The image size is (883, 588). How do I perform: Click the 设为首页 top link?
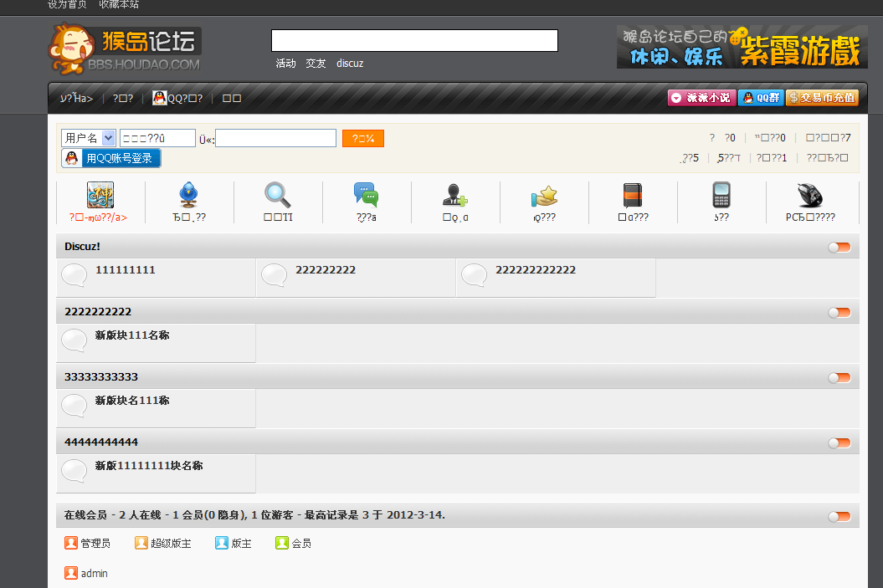tap(67, 4)
